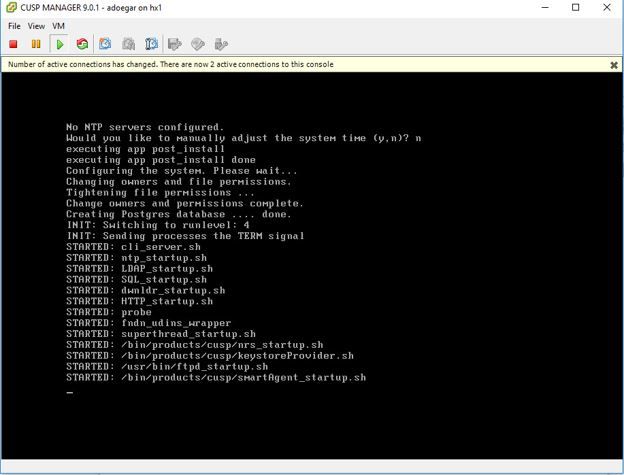This screenshot has width=624, height=475.
Task: Revert to the current snapshot icon
Action: click(x=128, y=44)
